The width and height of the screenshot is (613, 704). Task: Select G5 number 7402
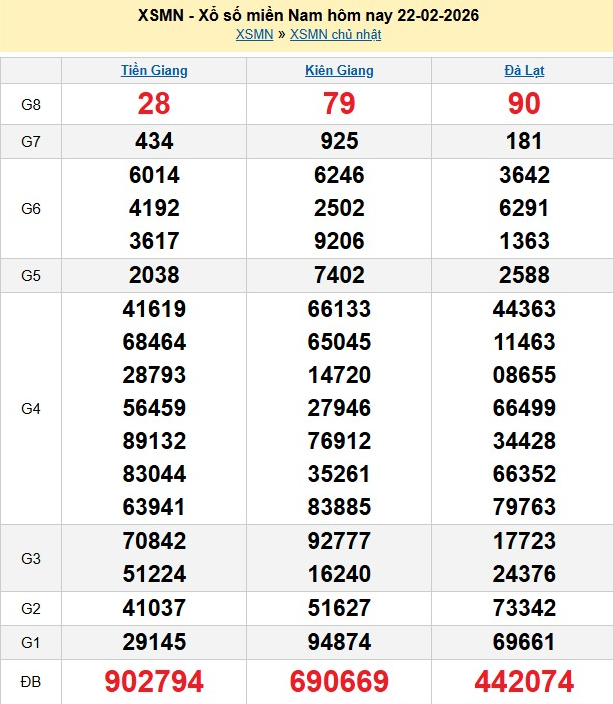pos(339,275)
